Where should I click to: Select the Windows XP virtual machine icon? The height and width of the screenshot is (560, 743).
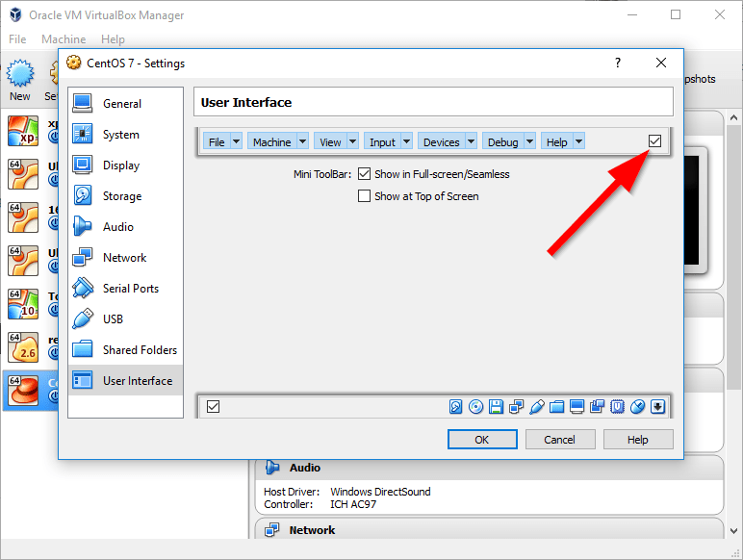(23, 131)
